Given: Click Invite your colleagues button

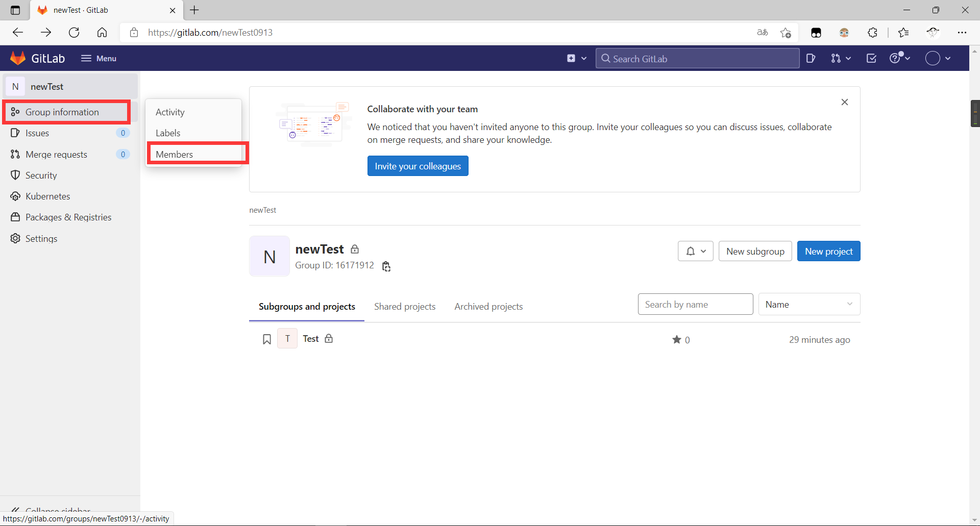Looking at the screenshot, I should (x=418, y=166).
